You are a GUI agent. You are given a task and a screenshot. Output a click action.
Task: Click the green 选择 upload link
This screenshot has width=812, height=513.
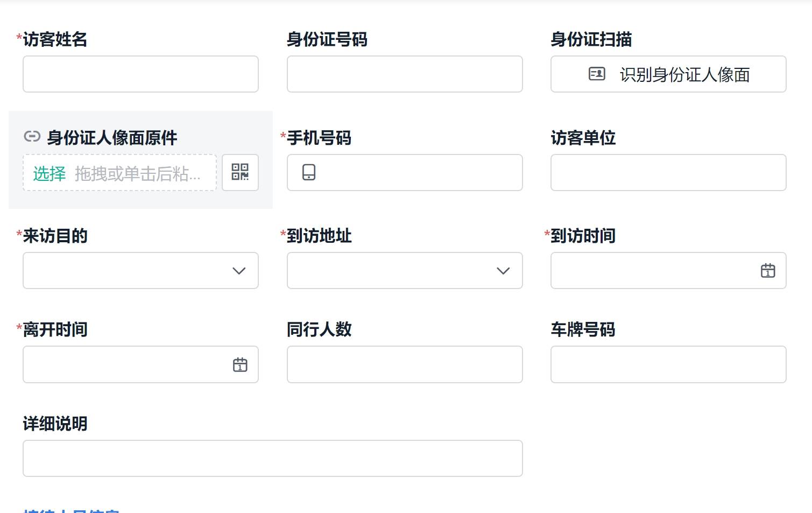49,173
